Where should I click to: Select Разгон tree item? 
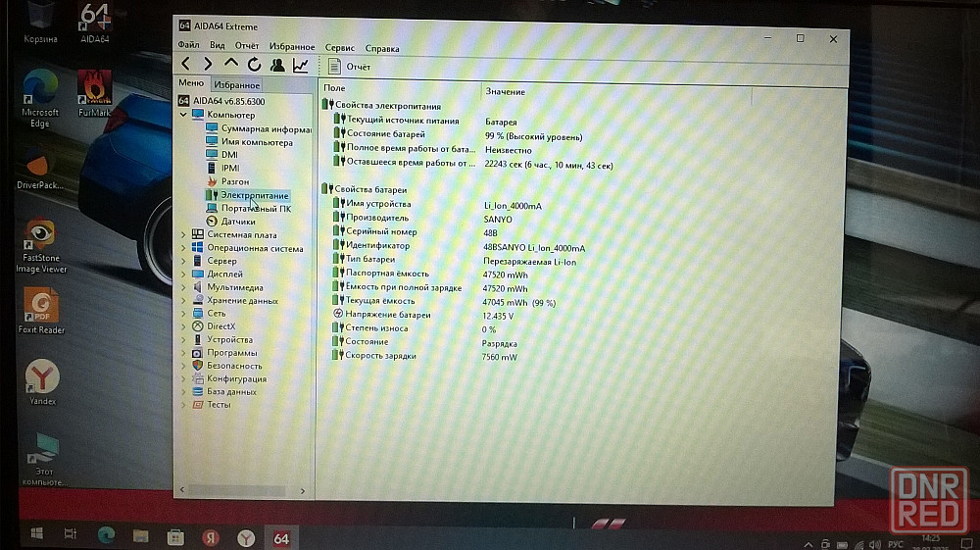click(228, 181)
